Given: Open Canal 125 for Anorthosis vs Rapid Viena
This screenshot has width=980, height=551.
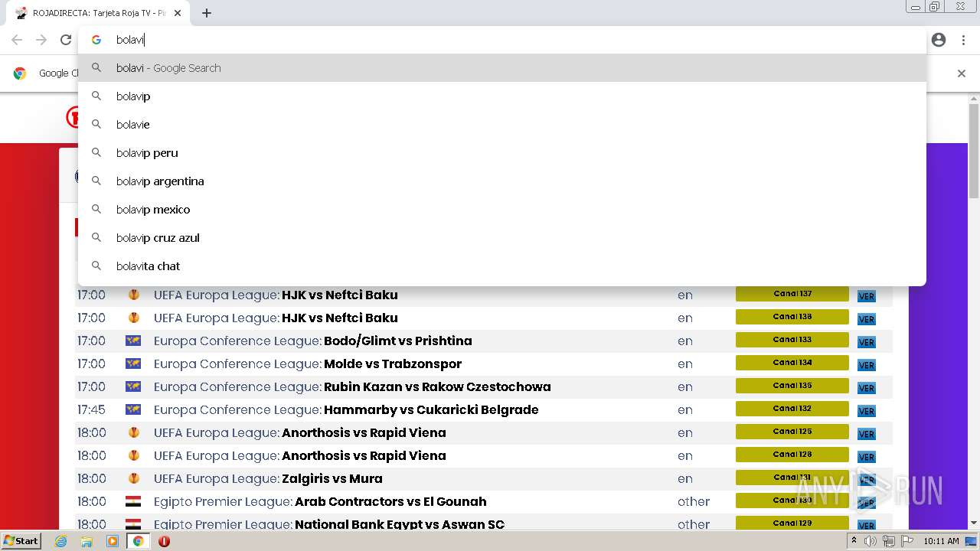Looking at the screenshot, I should [792, 432].
